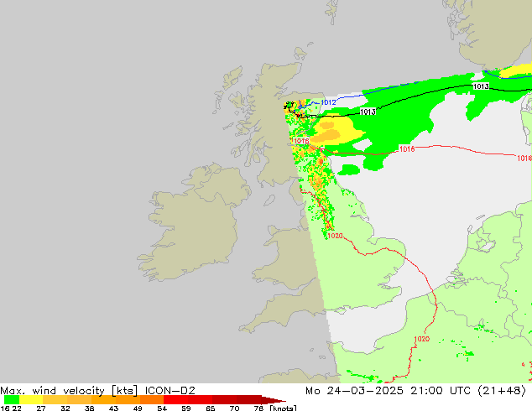
Task: Click the black 1013 label beside blue 1012
Action: tap(368, 112)
